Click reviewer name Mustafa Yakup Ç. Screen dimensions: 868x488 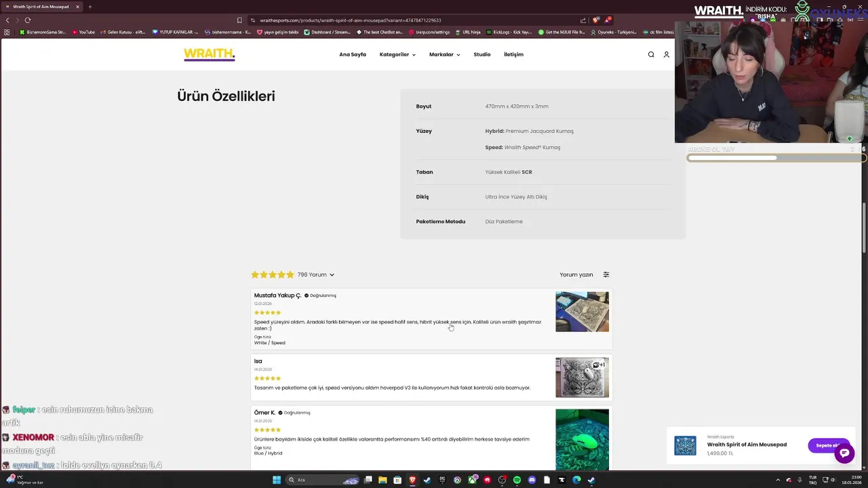[x=277, y=296]
